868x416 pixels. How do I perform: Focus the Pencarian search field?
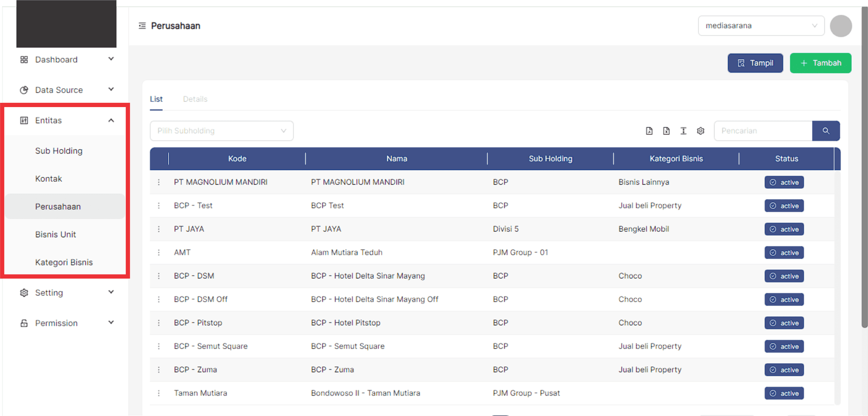tap(763, 131)
